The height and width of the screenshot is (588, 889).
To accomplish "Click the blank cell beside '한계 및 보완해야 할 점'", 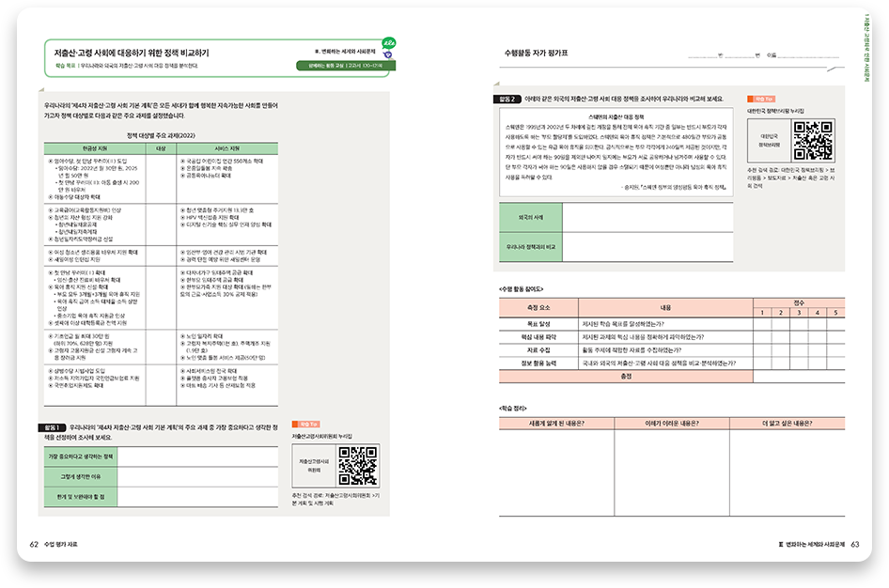I will tap(197, 497).
